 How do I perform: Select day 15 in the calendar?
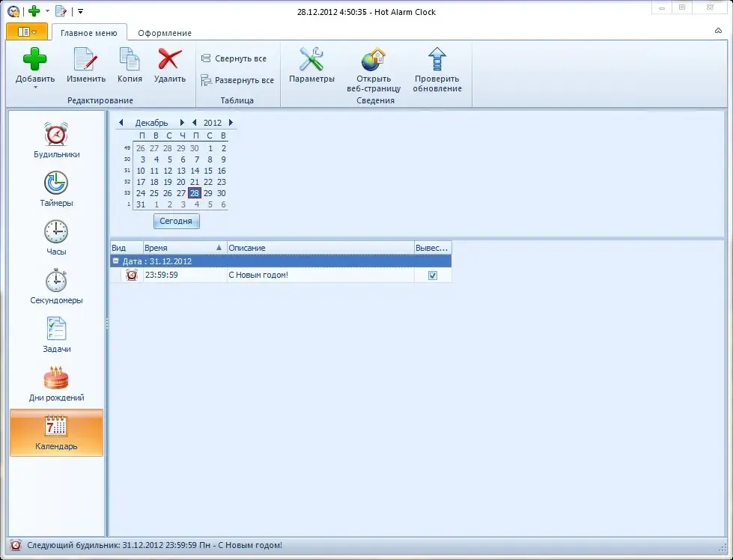[x=208, y=171]
